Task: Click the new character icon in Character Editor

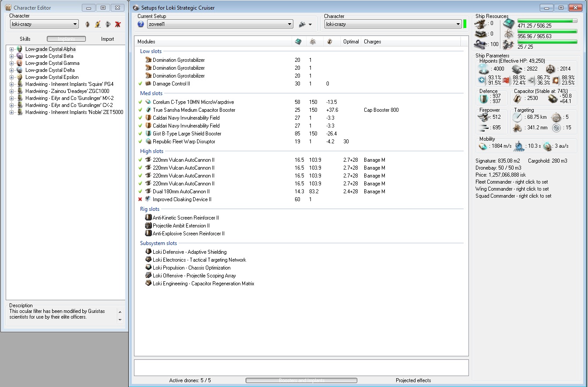Action: [88, 25]
